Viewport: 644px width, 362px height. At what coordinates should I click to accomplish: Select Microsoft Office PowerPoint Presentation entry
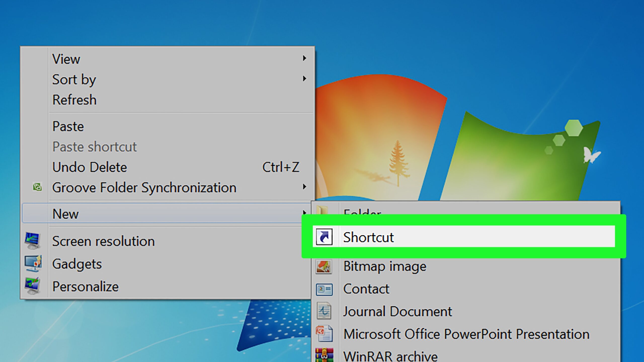[466, 334]
